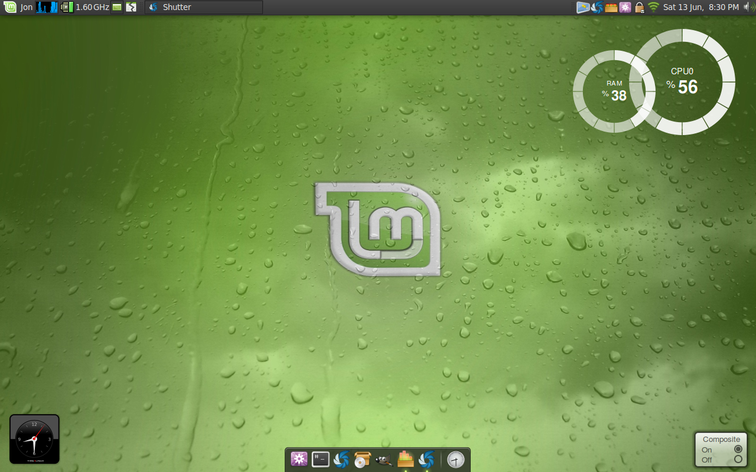This screenshot has height=472, width=756.
Task: Open the green Wi-Fi network indicator
Action: click(653, 7)
